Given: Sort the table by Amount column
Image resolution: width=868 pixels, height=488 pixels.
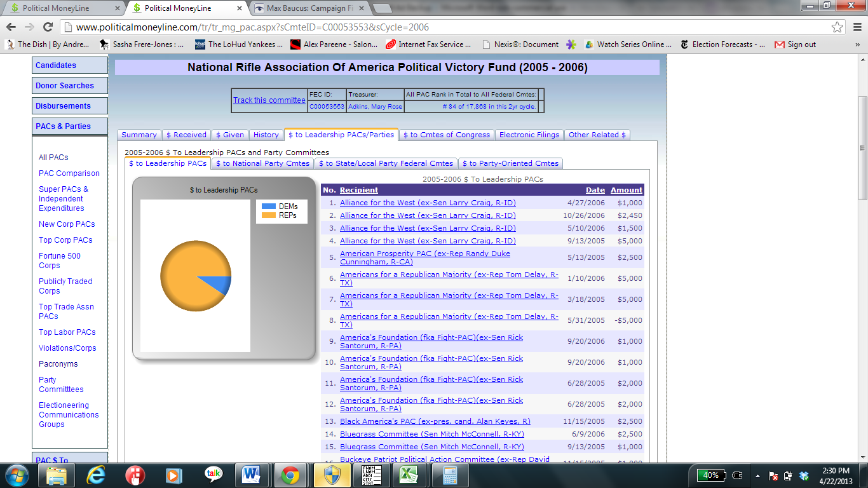Looking at the screenshot, I should tap(627, 190).
